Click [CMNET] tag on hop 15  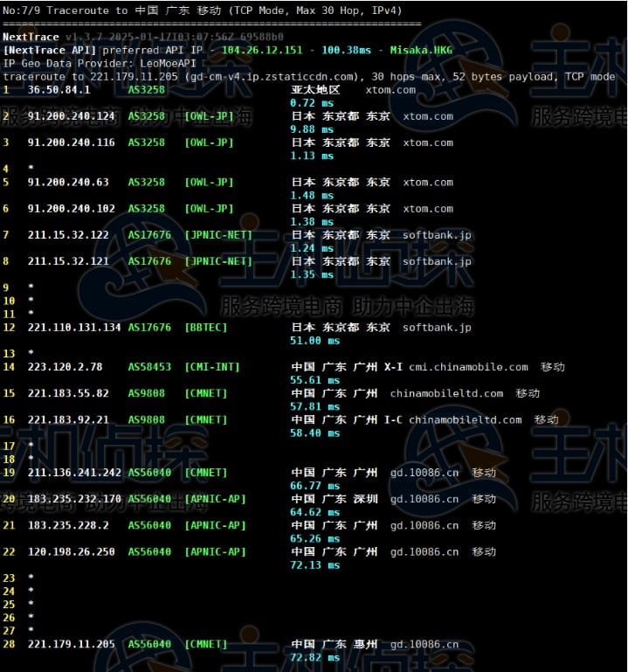coord(205,393)
